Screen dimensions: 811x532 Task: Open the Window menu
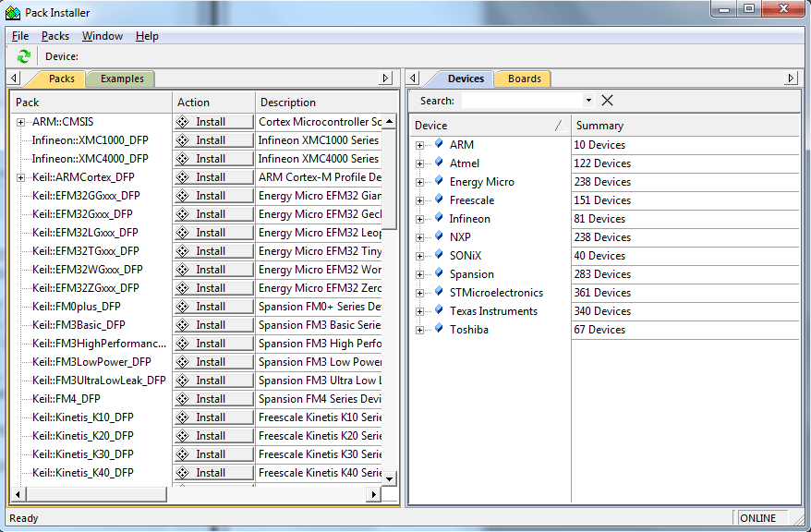coord(103,36)
